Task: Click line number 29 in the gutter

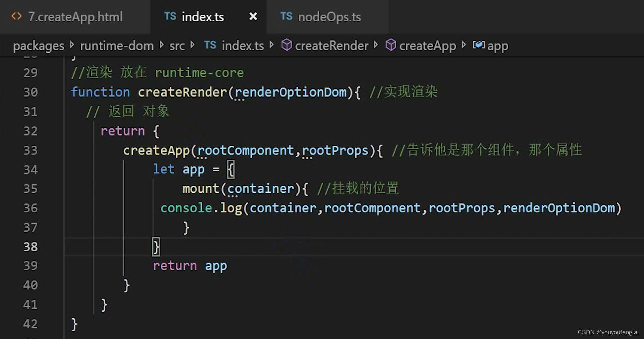Action: [x=31, y=73]
